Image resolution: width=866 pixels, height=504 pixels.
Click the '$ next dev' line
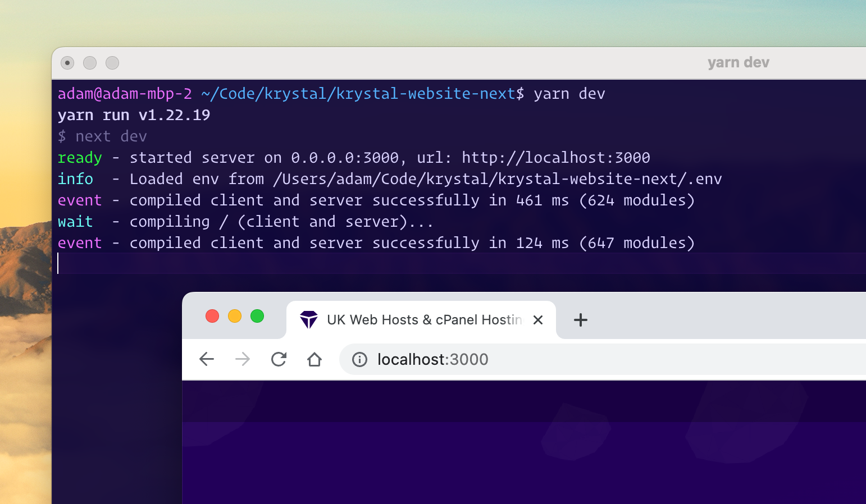pyautogui.click(x=102, y=136)
